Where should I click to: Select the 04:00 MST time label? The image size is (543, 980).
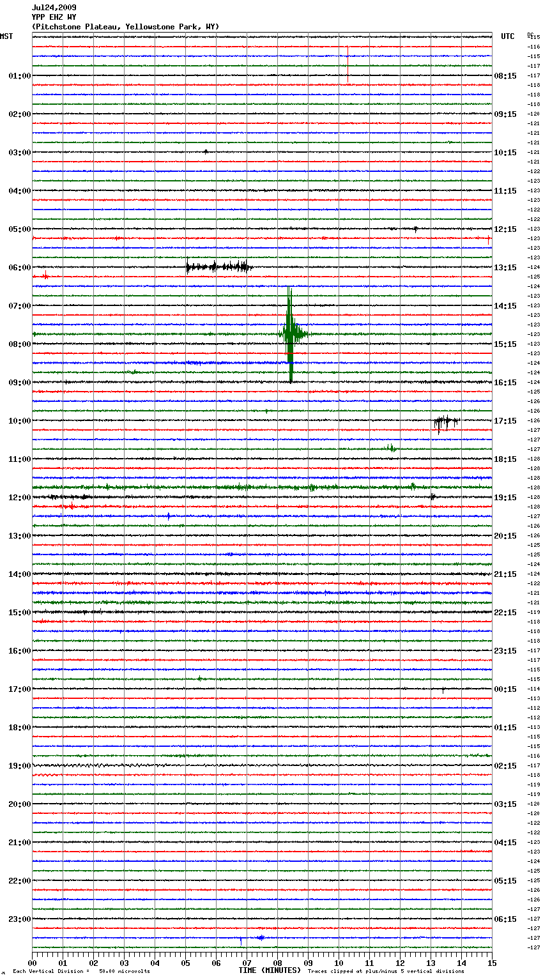click(20, 191)
